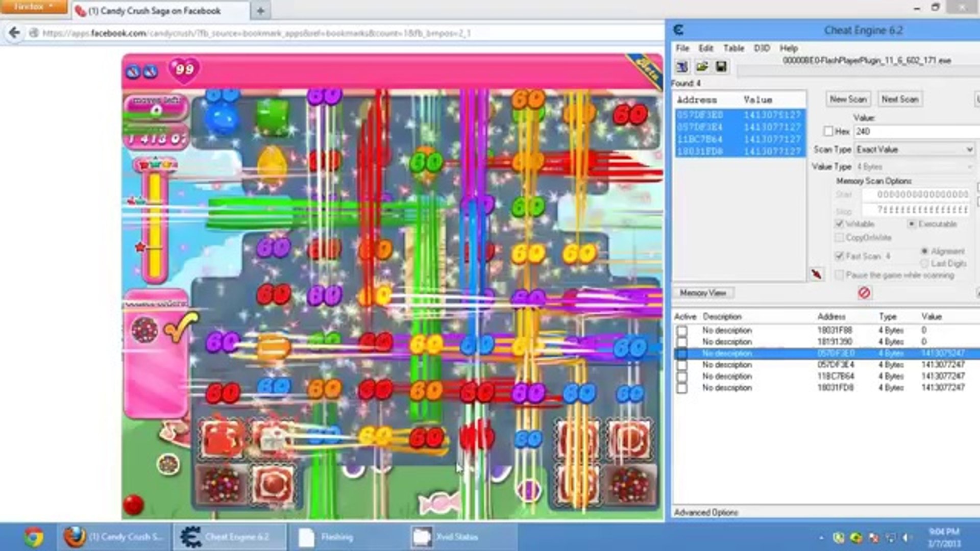Open the Edit menu in Cheat Engine
Image resolution: width=980 pixels, height=551 pixels.
(x=706, y=48)
